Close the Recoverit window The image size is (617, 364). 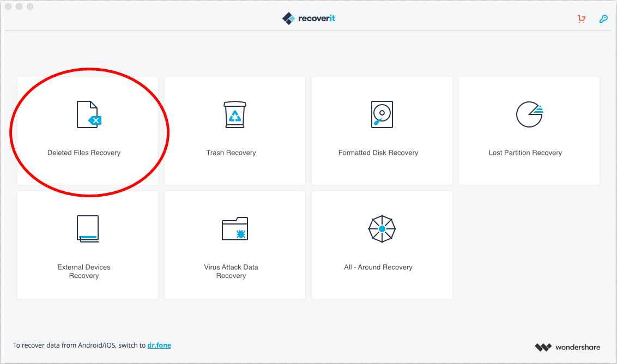(8, 7)
